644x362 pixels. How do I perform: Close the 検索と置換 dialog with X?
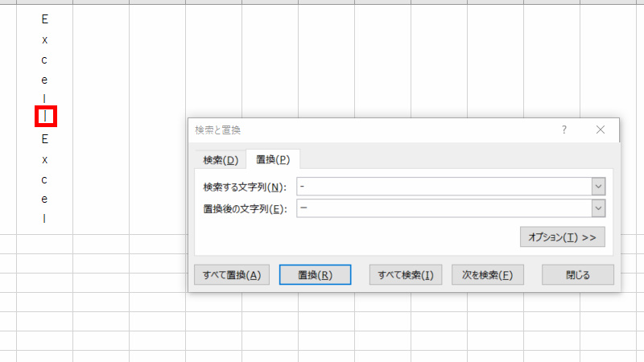coord(601,130)
